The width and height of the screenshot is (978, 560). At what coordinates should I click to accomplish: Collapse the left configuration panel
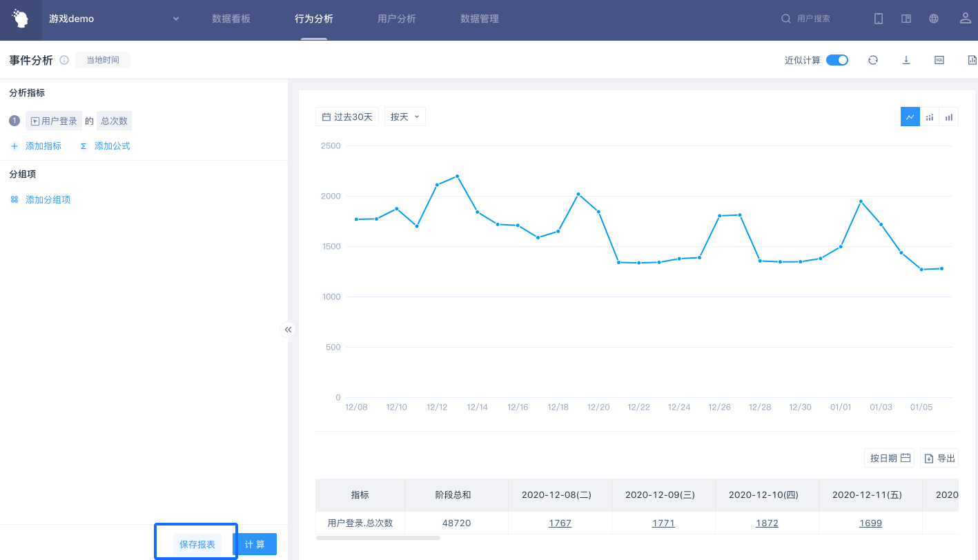click(x=288, y=330)
